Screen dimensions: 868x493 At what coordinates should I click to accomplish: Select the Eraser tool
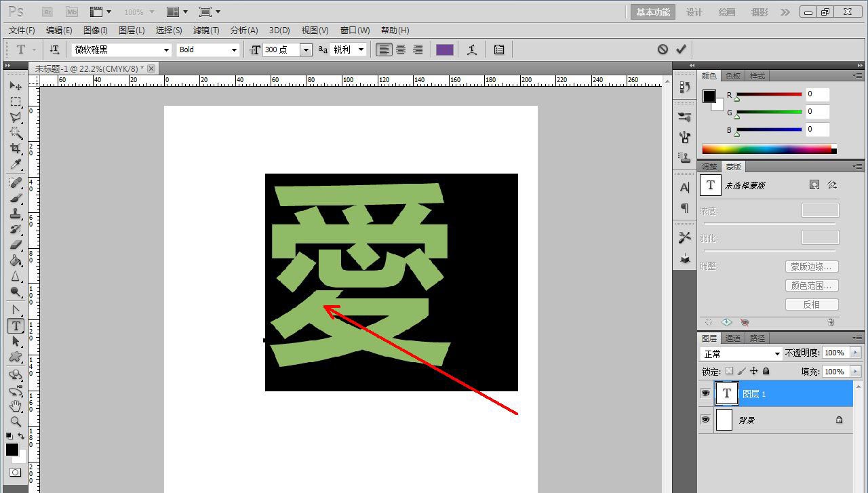16,245
